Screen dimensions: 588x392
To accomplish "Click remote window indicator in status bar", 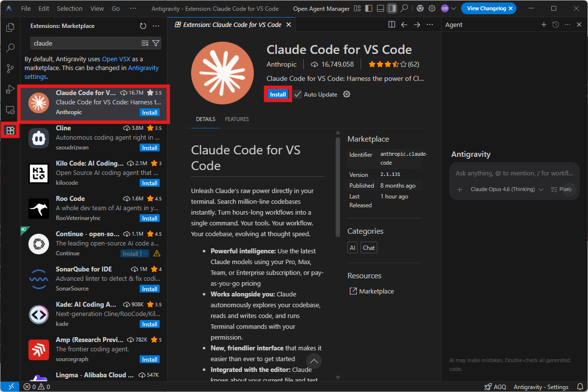I will pos(10,387).
